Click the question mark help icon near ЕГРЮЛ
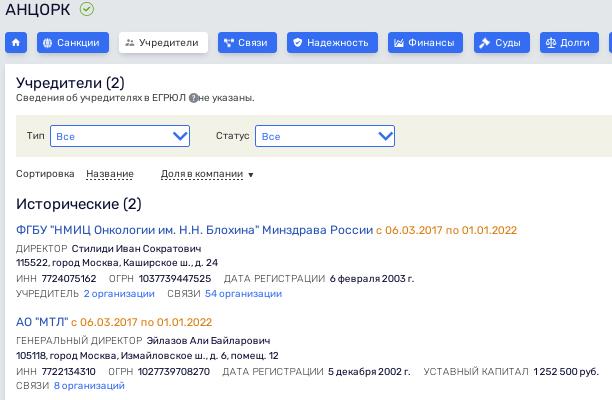This screenshot has width=612, height=400. (x=193, y=98)
